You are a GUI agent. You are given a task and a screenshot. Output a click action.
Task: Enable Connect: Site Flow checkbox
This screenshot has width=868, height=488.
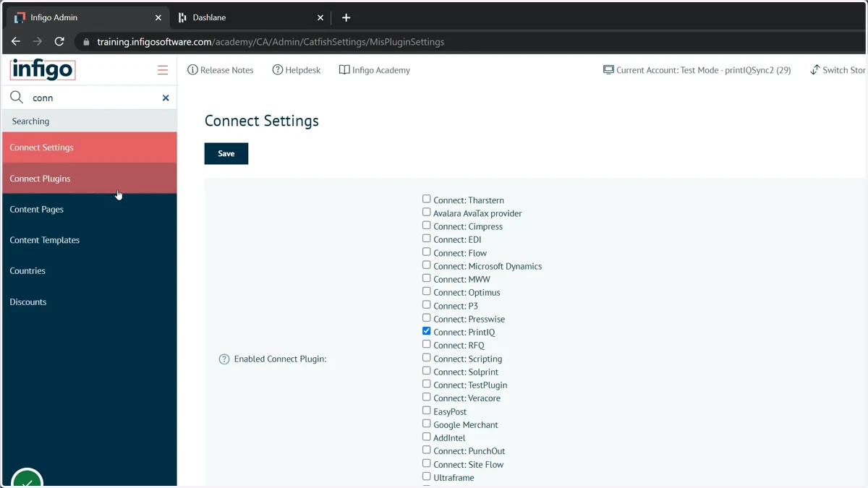tap(427, 463)
